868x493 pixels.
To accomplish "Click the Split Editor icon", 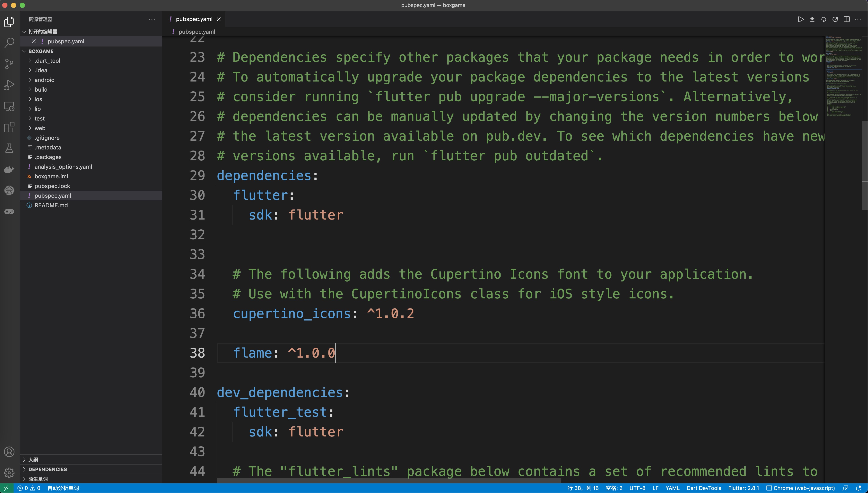I will 846,19.
